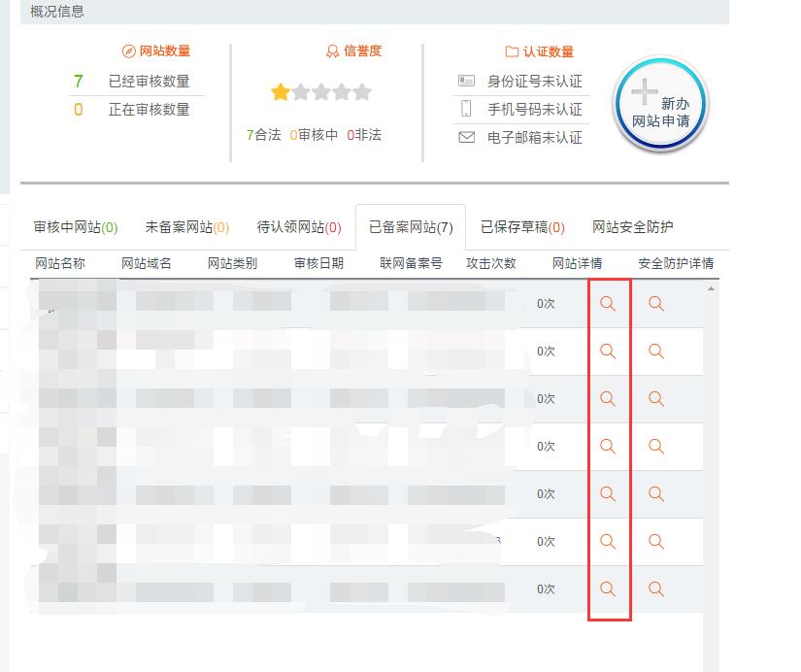801x672 pixels.
Task: Click website details magnifier in third row
Action: [x=608, y=398]
